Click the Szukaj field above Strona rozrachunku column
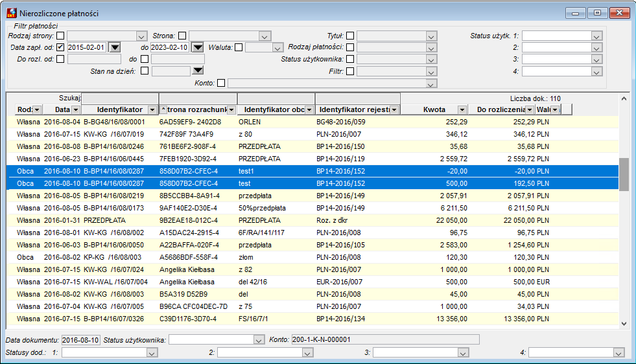Image resolution: width=636 pixels, height=364 pixels. [198, 98]
